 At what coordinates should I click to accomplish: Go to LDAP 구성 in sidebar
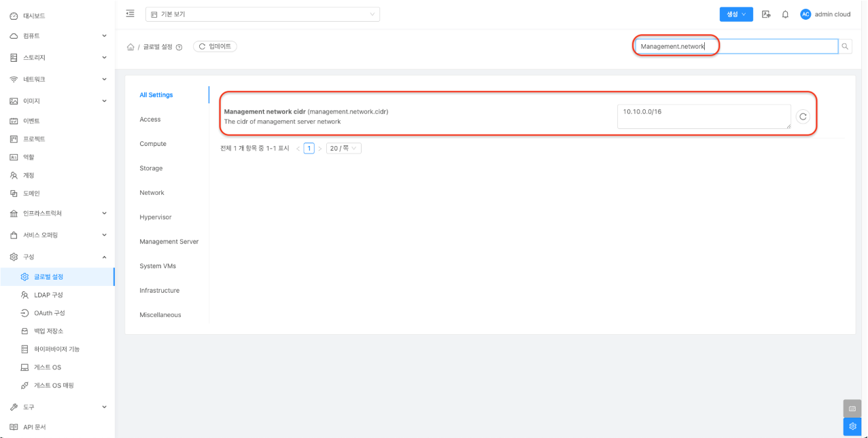(48, 295)
